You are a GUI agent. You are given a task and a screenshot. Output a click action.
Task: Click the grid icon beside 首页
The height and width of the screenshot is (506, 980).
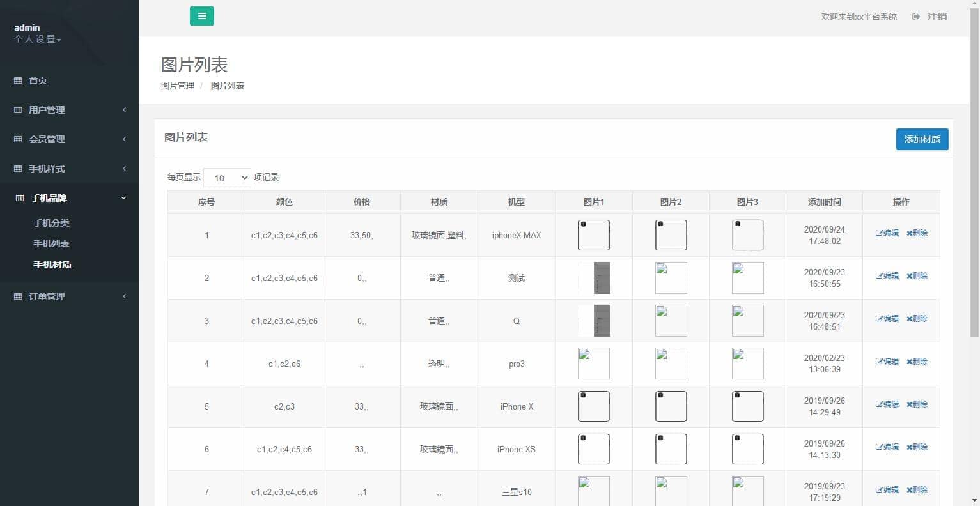[18, 80]
